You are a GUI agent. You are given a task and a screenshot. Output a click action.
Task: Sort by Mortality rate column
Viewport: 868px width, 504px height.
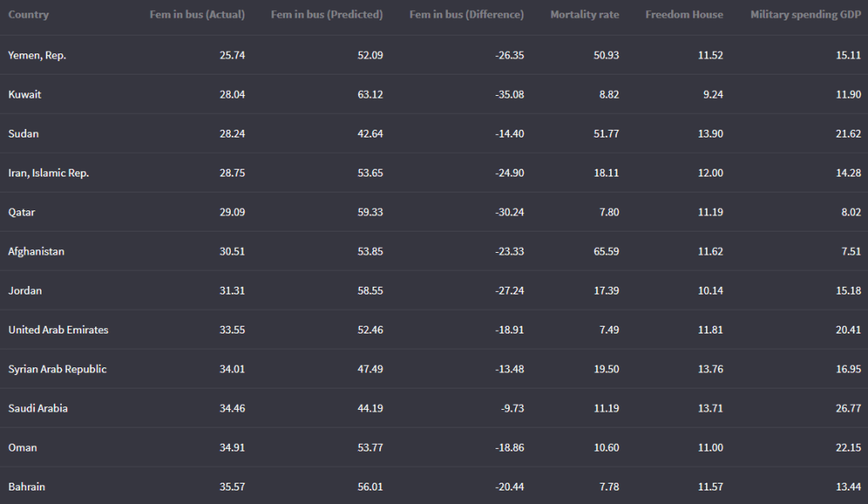pyautogui.click(x=585, y=14)
